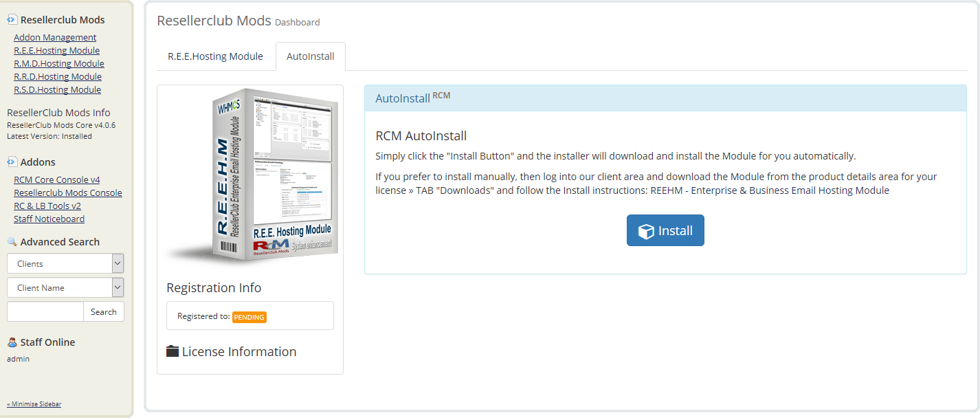Switch to the R.E.E.Hosting Module tab
980x418 pixels.
point(215,56)
